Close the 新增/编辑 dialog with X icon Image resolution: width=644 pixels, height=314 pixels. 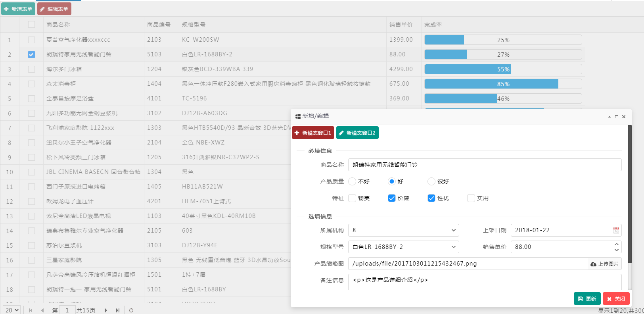point(624,117)
